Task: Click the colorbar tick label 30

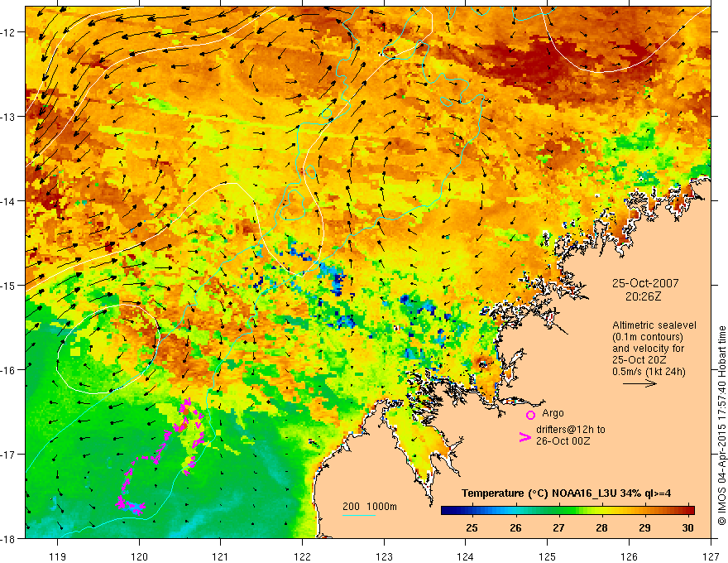Action: click(x=687, y=527)
